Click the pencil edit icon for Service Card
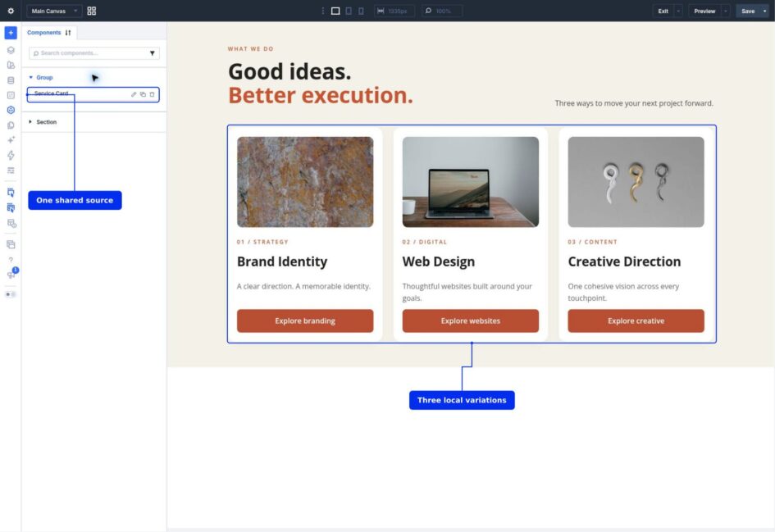Screen dimensions: 775x532 pos(134,94)
